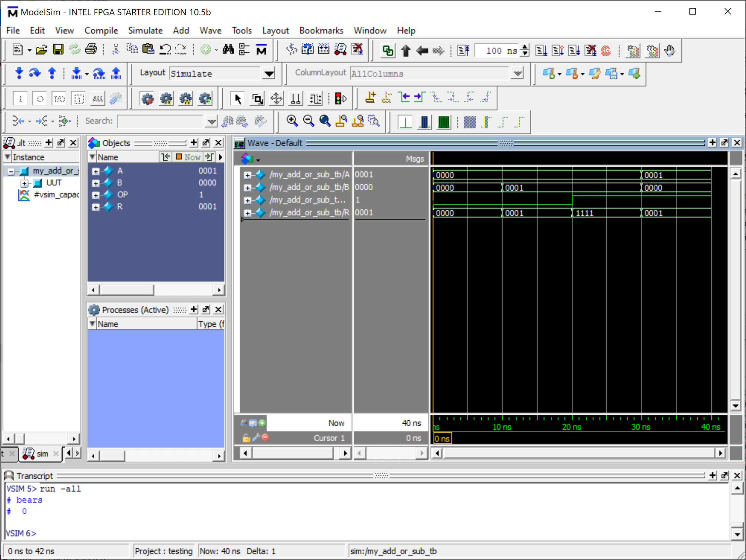Toggle the cursor lock icon for Cursor 1
746x560 pixels.
(x=246, y=438)
